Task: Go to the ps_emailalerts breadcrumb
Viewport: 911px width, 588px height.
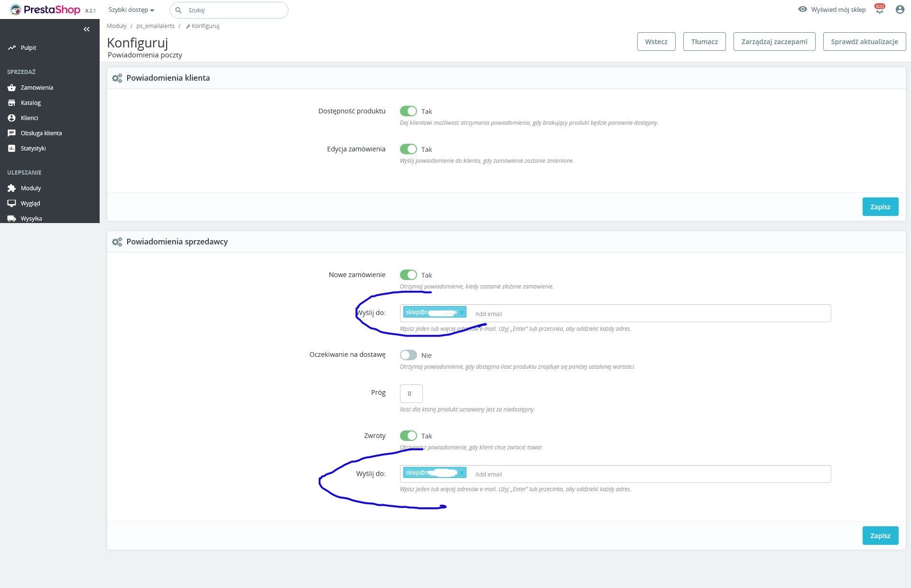Action: click(155, 26)
